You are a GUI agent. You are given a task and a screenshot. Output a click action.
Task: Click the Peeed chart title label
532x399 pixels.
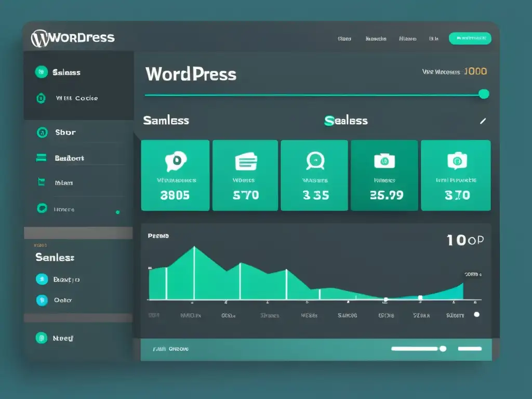158,236
